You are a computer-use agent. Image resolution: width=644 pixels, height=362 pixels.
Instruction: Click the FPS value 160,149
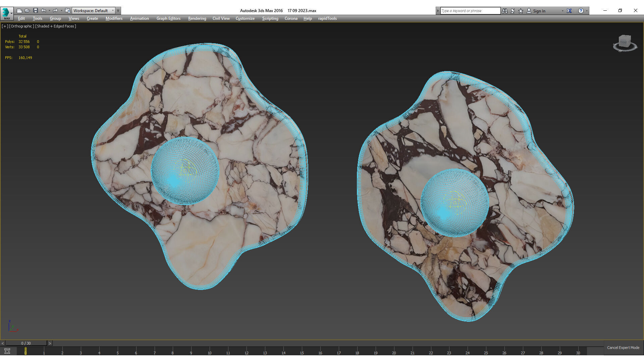(x=25, y=58)
